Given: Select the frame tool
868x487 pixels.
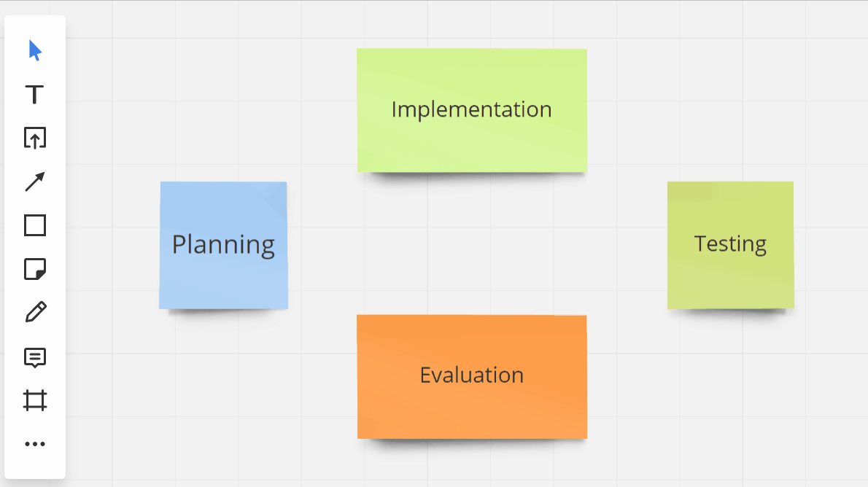Looking at the screenshot, I should (x=35, y=400).
